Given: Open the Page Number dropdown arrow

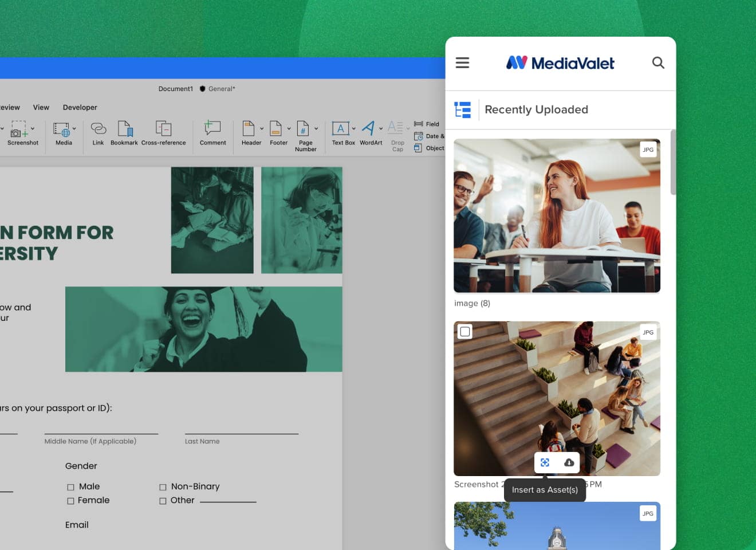Looking at the screenshot, I should click(316, 128).
